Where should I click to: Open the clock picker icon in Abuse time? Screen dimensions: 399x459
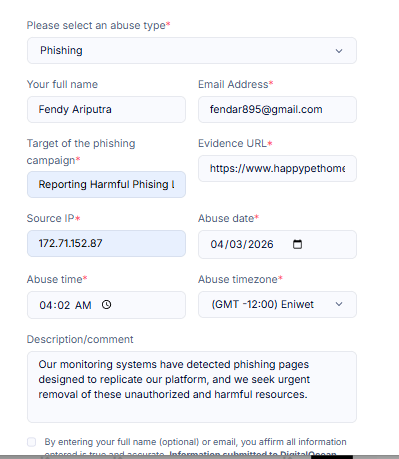[x=106, y=305]
